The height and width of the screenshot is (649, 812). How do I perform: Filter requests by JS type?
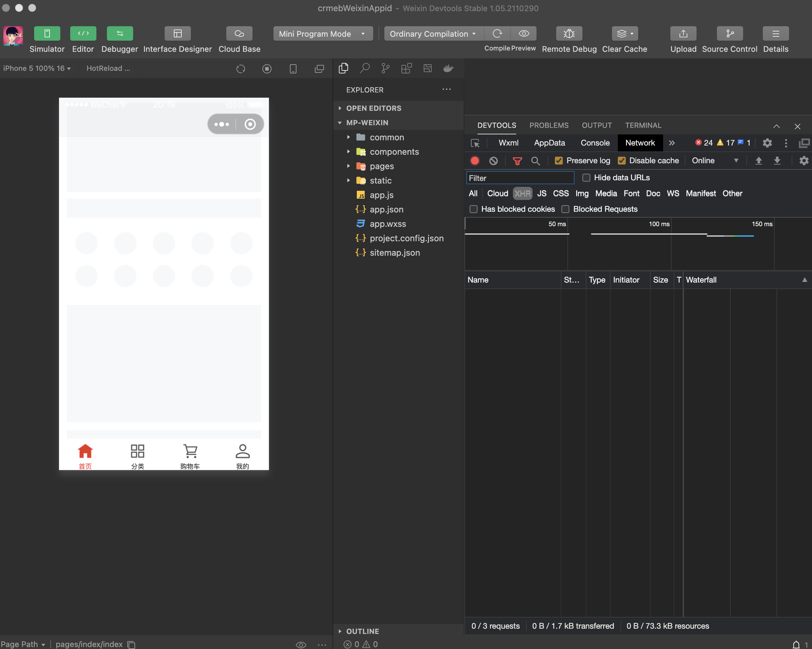click(541, 193)
